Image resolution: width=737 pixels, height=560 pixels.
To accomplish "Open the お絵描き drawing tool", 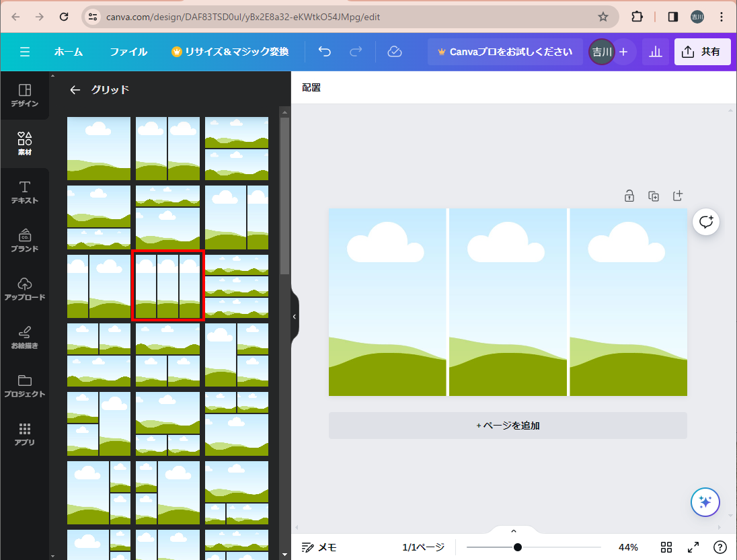I will tap(24, 337).
